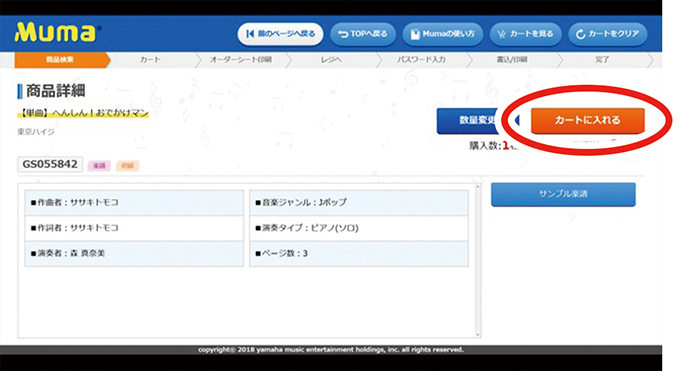
Task: Click the Muma logo
Action: point(57,33)
